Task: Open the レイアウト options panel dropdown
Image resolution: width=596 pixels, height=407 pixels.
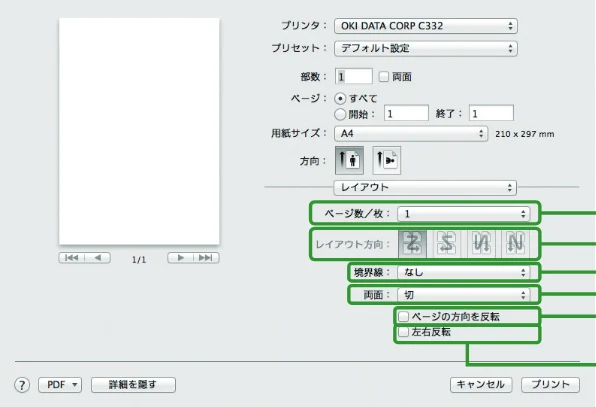Action: [425, 187]
